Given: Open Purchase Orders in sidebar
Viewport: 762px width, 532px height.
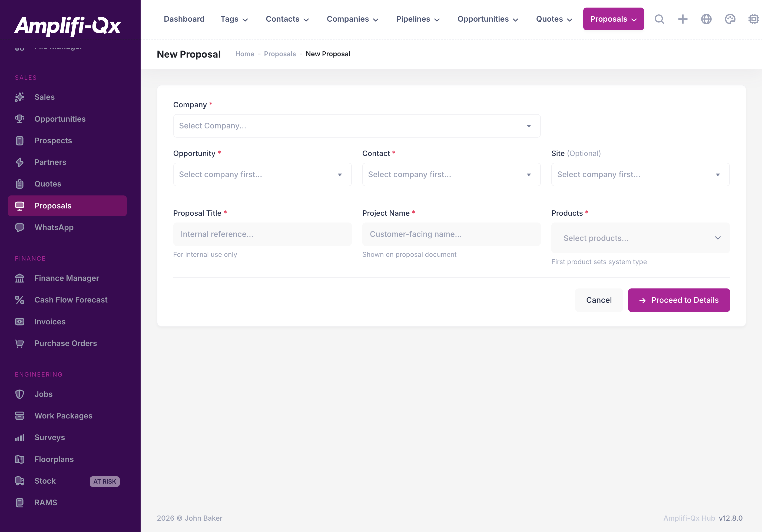Looking at the screenshot, I should pyautogui.click(x=65, y=343).
